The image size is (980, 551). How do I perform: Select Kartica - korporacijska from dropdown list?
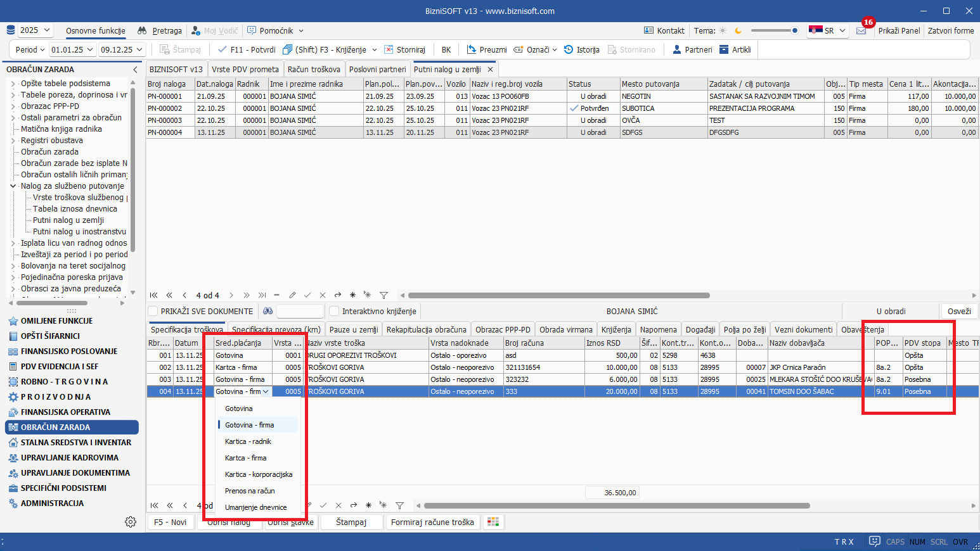pyautogui.click(x=259, y=474)
